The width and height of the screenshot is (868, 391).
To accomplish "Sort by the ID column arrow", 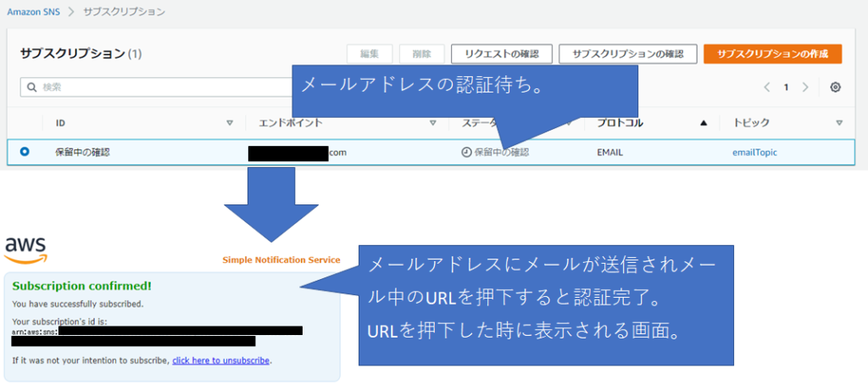I will tap(230, 123).
